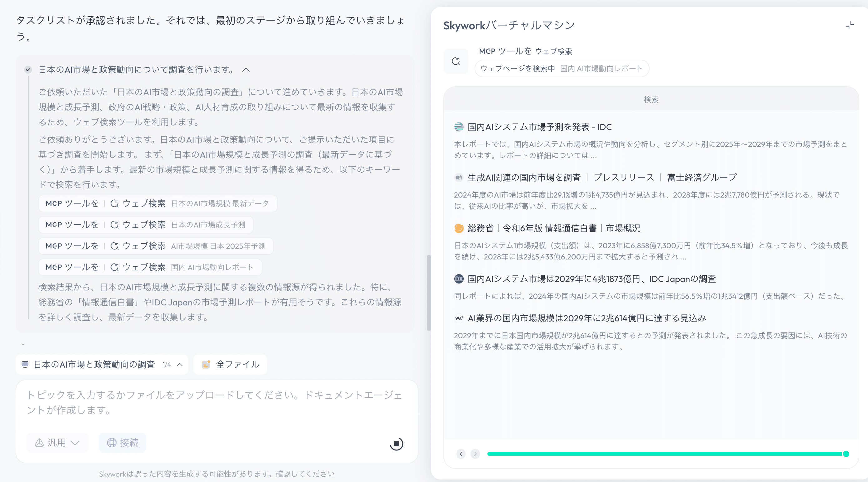Open the 汎用 mode dropdown
Image resolution: width=868 pixels, height=482 pixels.
point(57,443)
